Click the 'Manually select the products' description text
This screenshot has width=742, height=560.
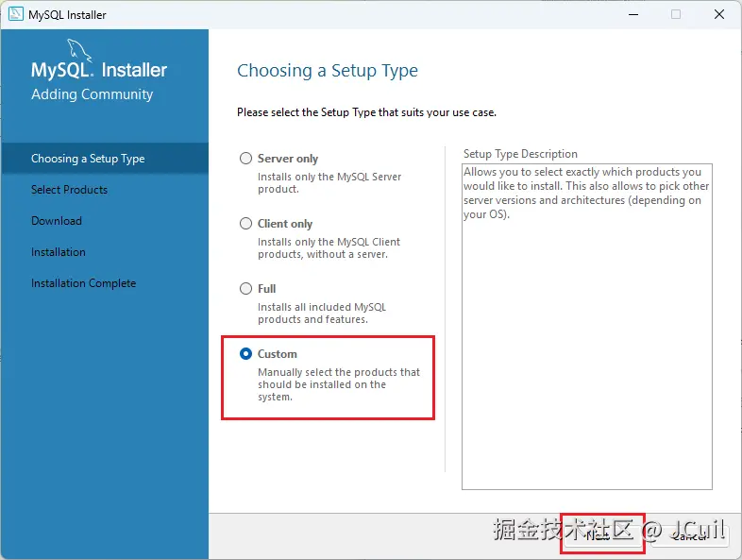pyautogui.click(x=339, y=384)
